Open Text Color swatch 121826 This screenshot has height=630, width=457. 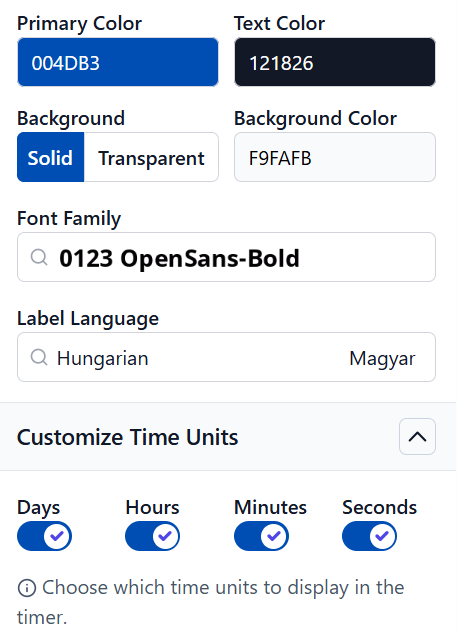click(x=335, y=62)
